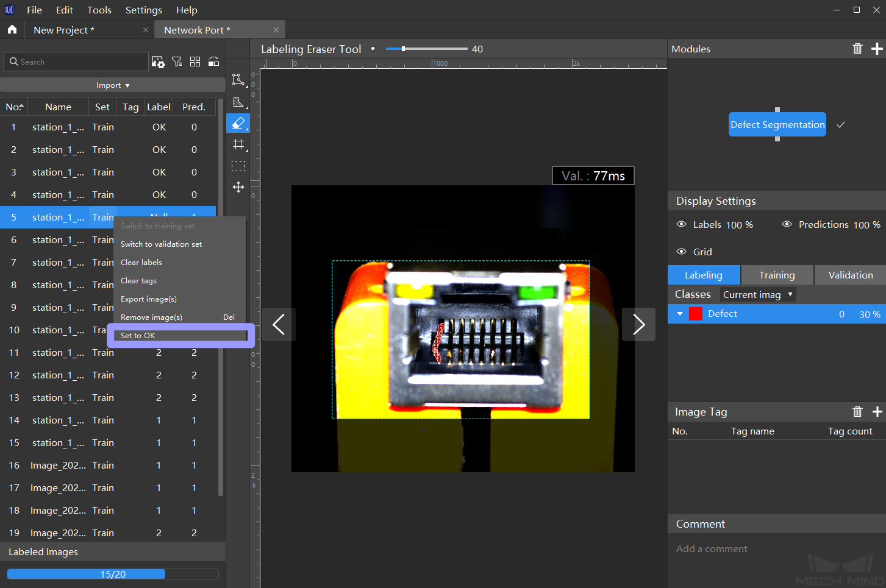Click the Labels 100 % value
This screenshot has width=886, height=588.
click(x=739, y=225)
